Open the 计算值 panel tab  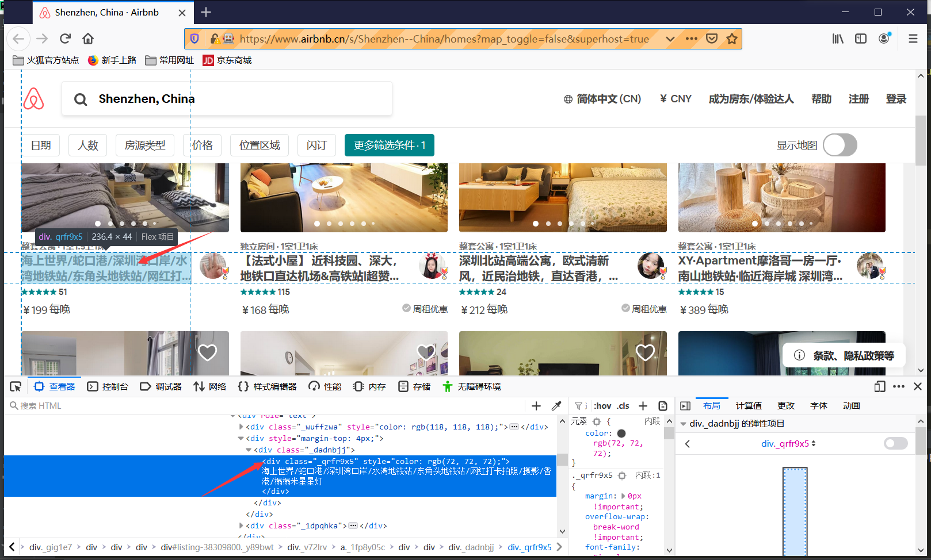tap(749, 405)
